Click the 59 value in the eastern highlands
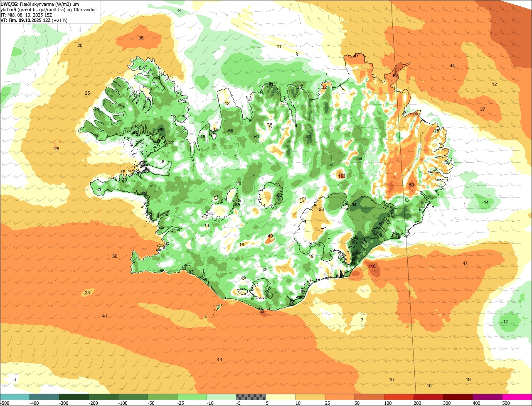532x406 pixels. click(x=411, y=185)
